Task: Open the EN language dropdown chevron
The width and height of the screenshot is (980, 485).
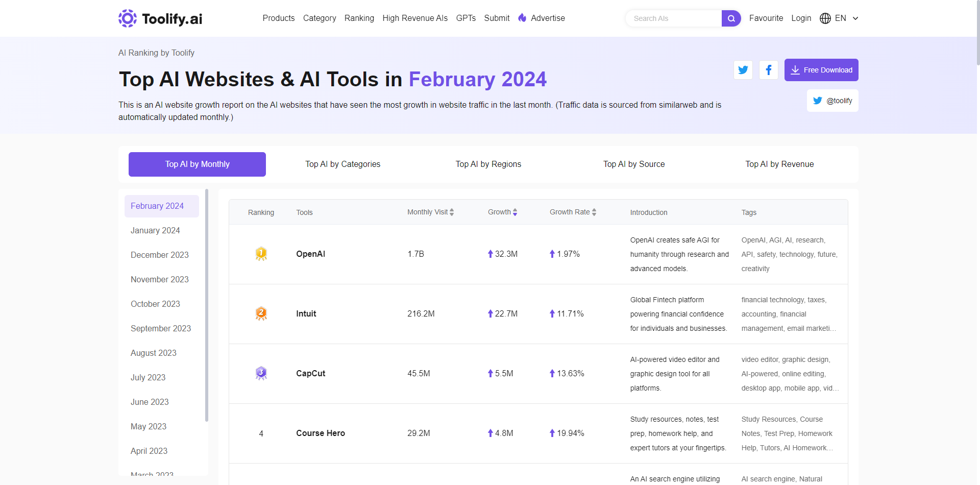Action: pos(855,18)
